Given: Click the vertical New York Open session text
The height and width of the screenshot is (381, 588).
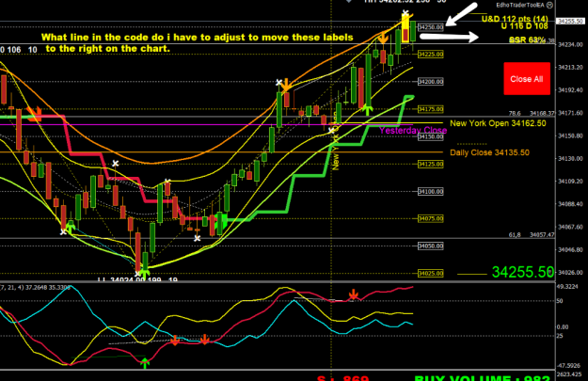Looking at the screenshot, I should [336, 141].
